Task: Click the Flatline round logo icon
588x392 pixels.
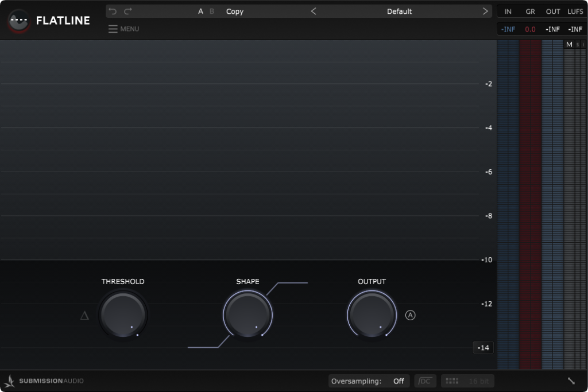Action: tap(19, 21)
